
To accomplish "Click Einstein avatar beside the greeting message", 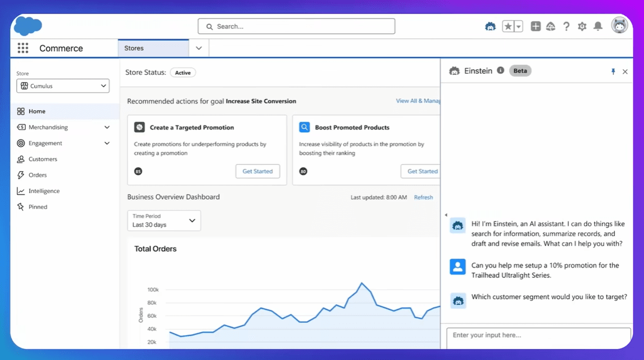I will click(457, 225).
